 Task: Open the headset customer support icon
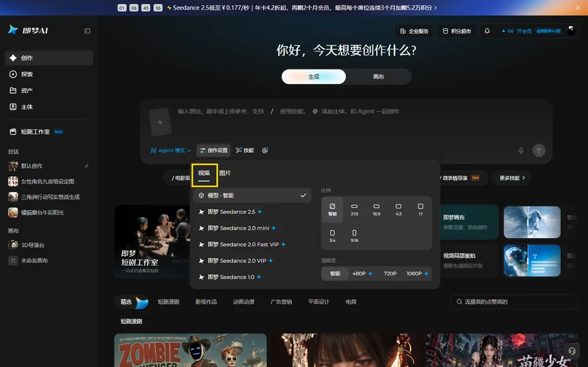point(572,351)
